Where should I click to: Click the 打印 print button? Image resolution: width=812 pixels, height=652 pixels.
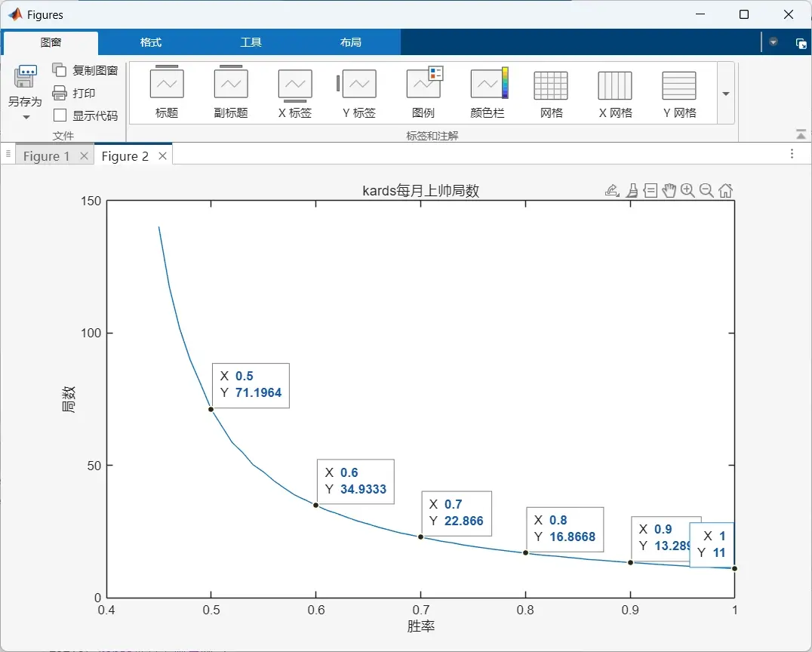[x=73, y=93]
